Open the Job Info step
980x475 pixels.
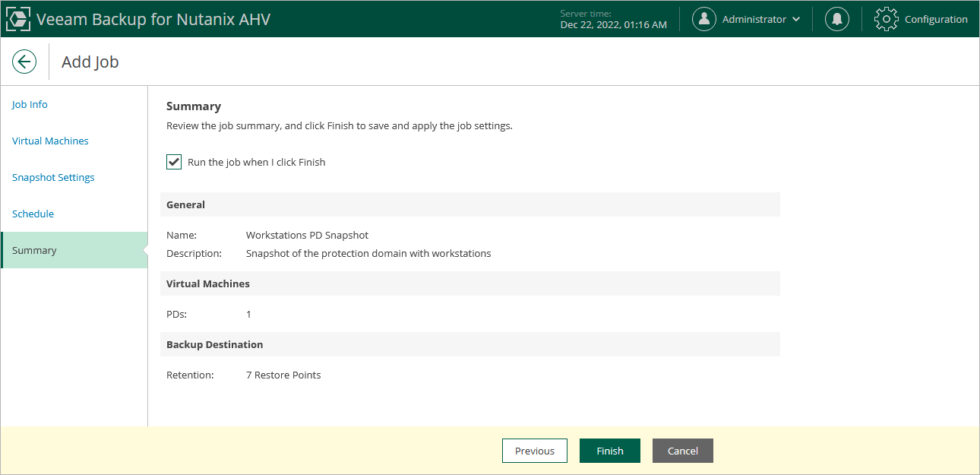[x=30, y=104]
